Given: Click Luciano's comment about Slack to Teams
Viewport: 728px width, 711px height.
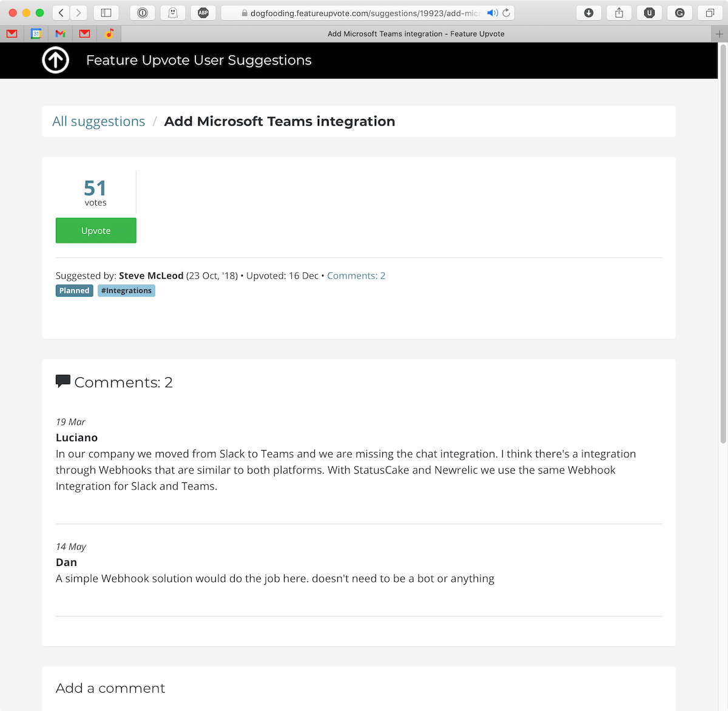Looking at the screenshot, I should 346,470.
